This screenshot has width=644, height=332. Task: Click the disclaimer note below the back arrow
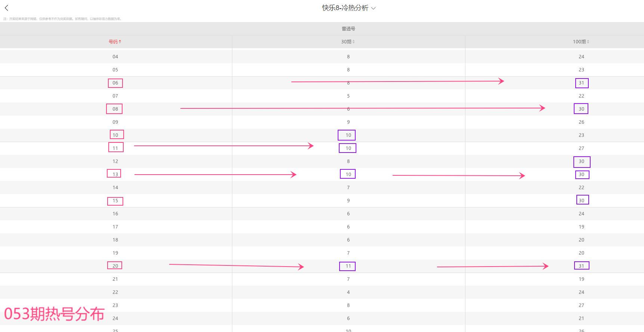point(62,19)
